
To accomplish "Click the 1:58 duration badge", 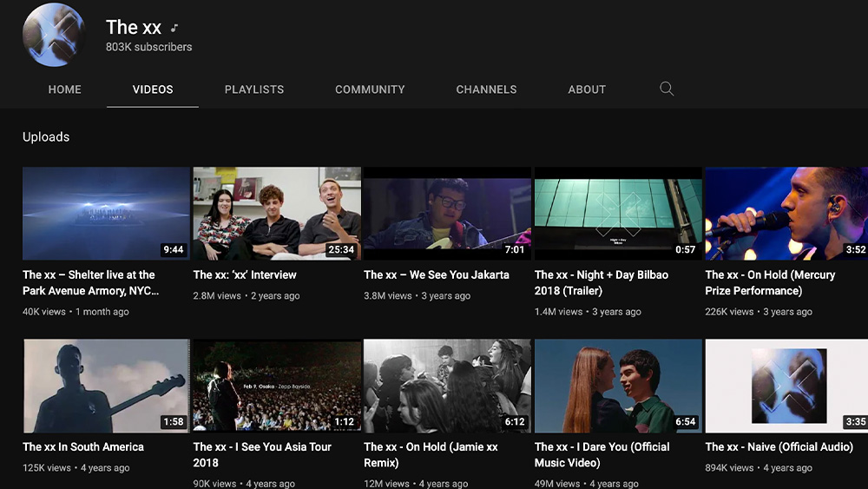I will 174,422.
